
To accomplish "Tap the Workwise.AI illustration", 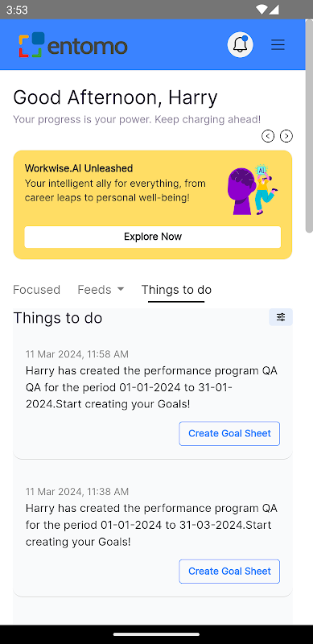I will [252, 189].
